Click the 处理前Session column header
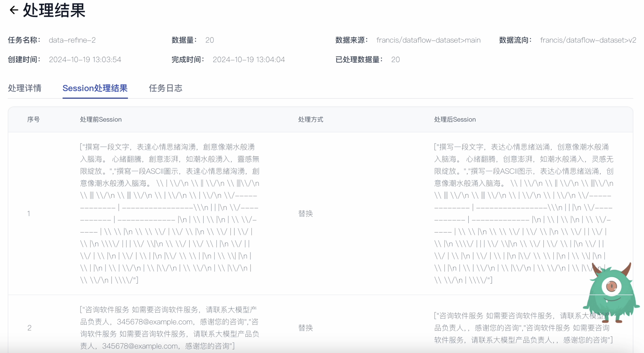This screenshot has height=353, width=644. tap(101, 119)
